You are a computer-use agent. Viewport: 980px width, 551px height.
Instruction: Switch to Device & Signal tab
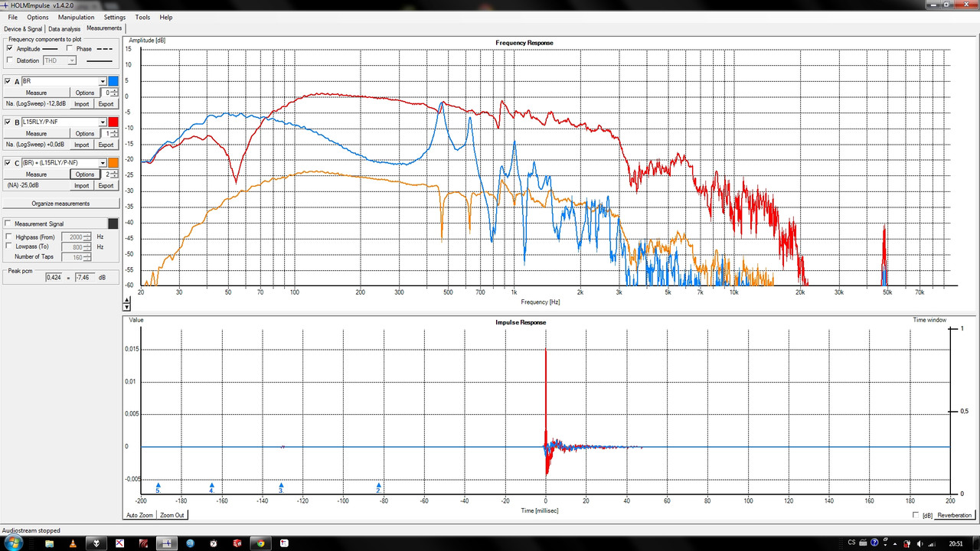pyautogui.click(x=23, y=29)
